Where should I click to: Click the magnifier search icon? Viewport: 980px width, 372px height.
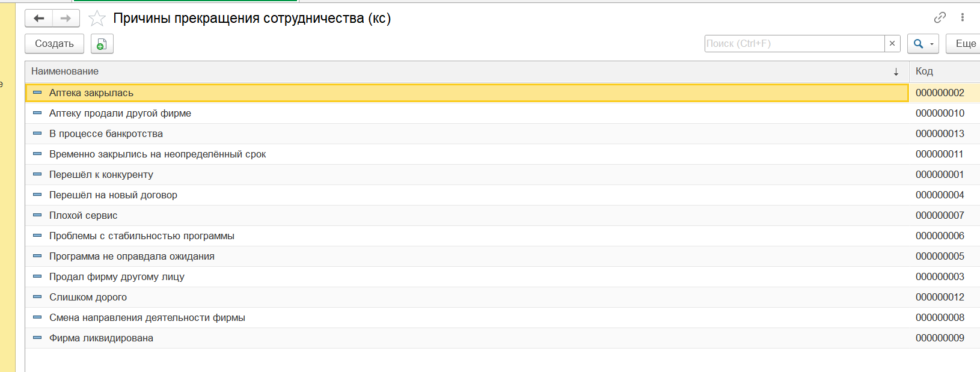(918, 44)
